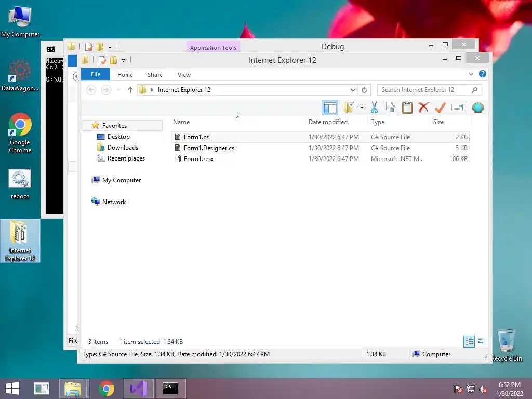Viewport: 532px width, 399px height.
Task: Open the recent locations dropdown arrow
Action: 118,90
